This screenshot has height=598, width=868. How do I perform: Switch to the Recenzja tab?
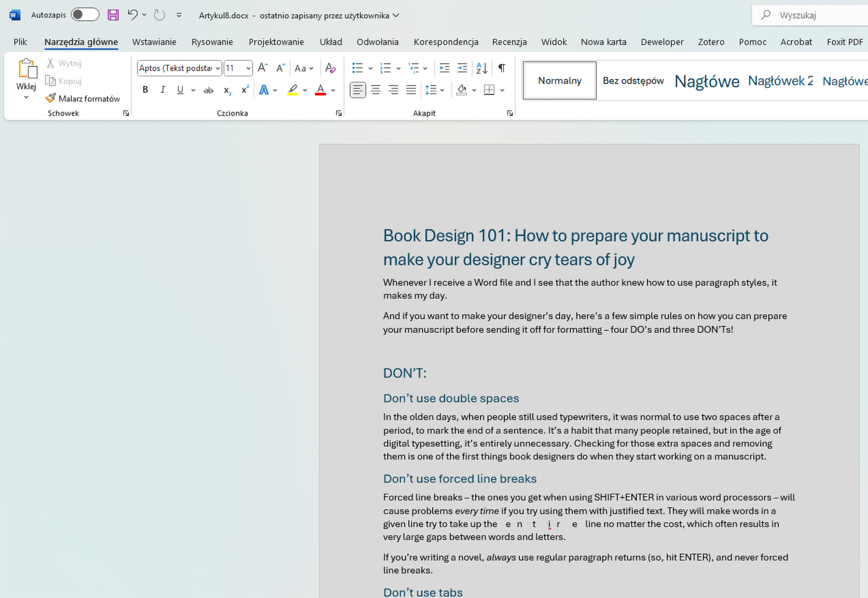[x=509, y=42]
